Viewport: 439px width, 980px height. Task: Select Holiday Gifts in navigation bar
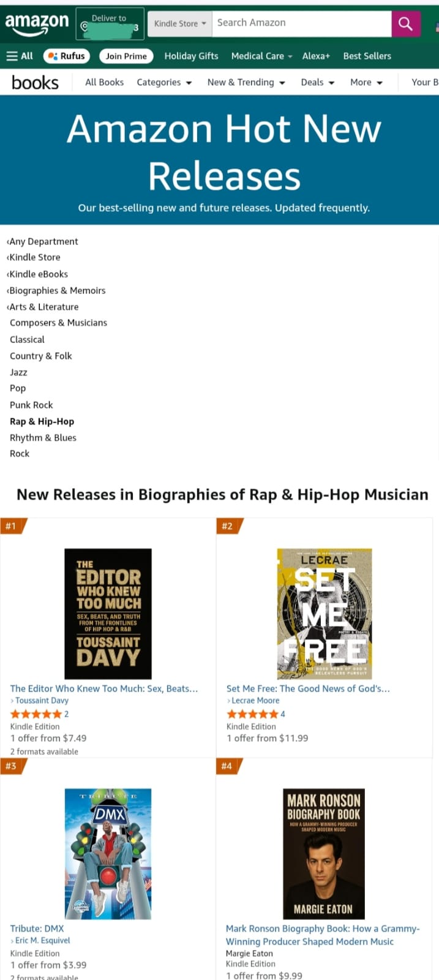(191, 56)
